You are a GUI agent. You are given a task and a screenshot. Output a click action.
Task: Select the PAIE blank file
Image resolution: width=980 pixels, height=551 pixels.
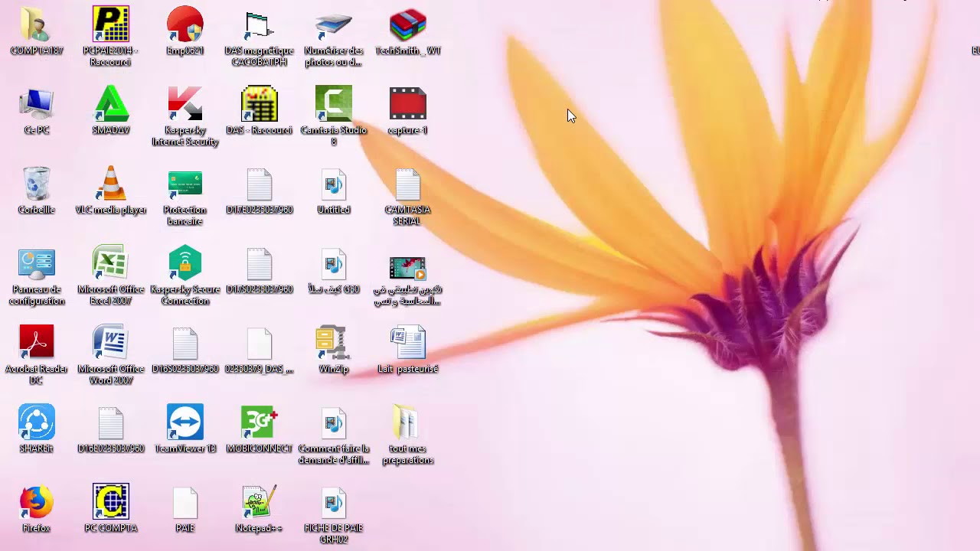pos(185,502)
